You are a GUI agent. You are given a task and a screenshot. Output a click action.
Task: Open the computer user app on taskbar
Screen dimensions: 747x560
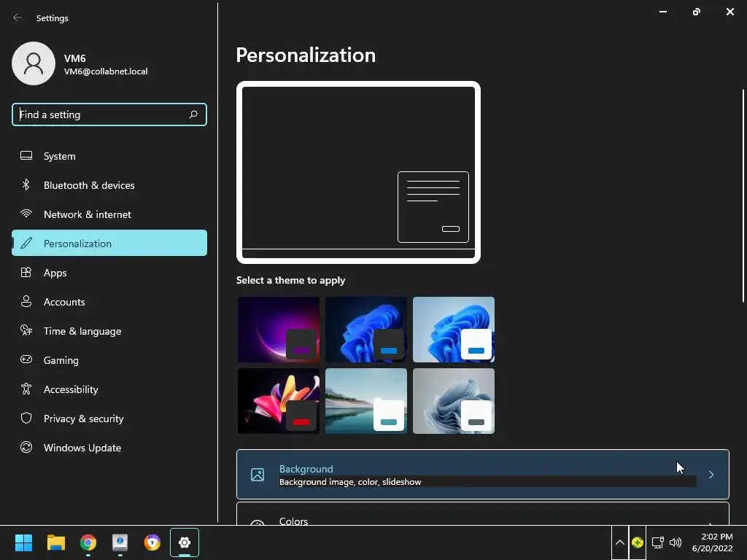click(x=120, y=542)
